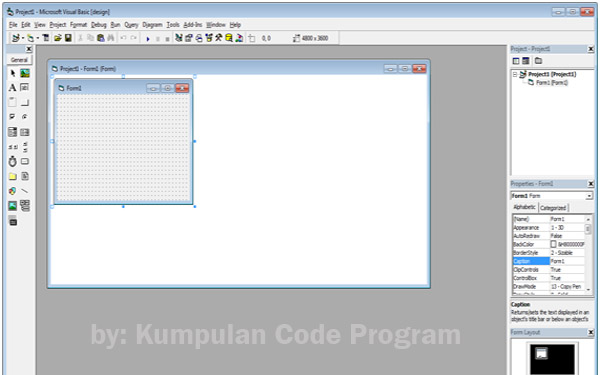Select the Frame control tool
This screenshot has width=600, height=375.
click(13, 102)
